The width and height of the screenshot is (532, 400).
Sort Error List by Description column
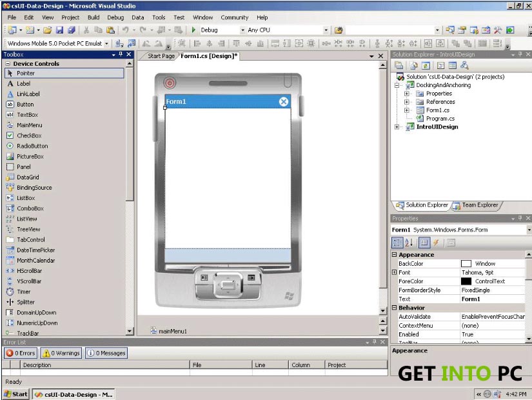104,365
